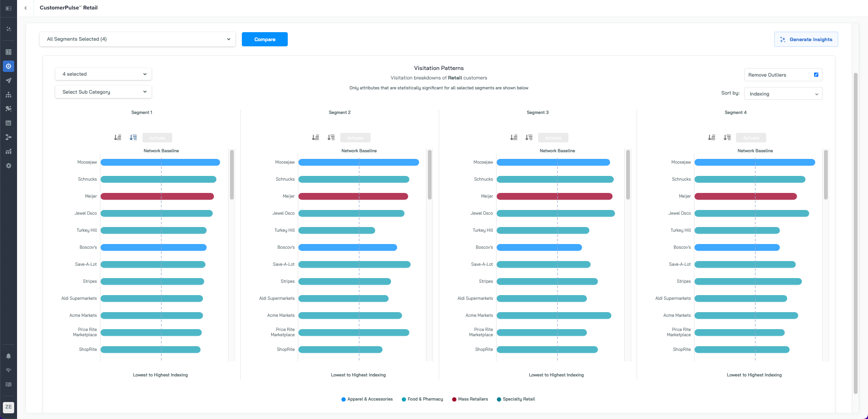Image resolution: width=868 pixels, height=419 pixels.
Task: Click Turkey Hill bar in Segment 2
Action: coord(337,230)
